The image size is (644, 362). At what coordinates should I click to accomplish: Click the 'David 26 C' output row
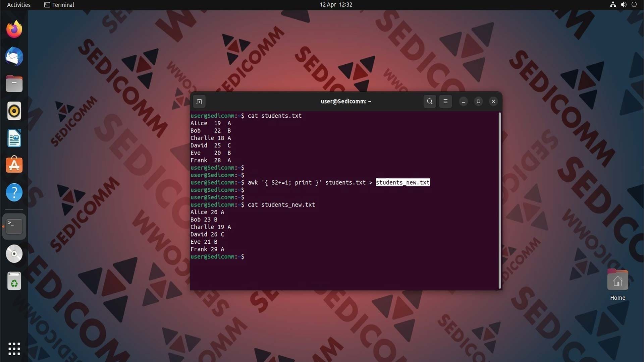[207, 234]
